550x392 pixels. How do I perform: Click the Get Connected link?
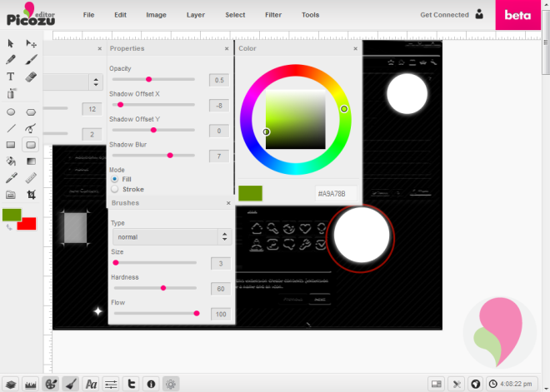click(x=444, y=15)
